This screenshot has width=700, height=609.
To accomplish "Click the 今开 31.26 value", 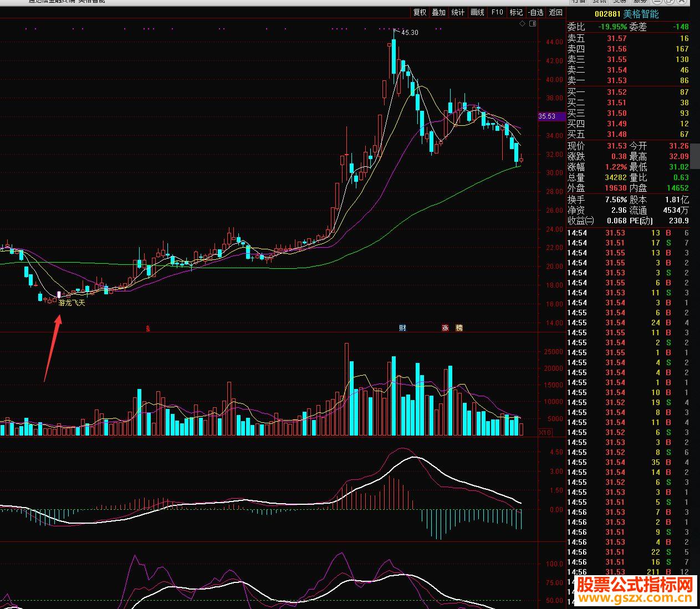I will pyautogui.click(x=679, y=146).
